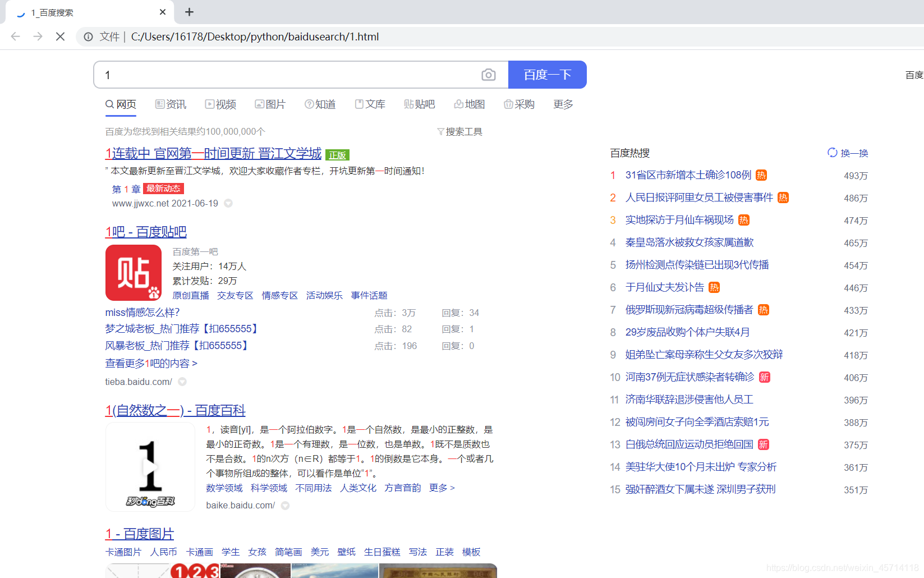Open hot search 扬州检测点传染链已出现3代传播
Viewport: 924px width, 578px height.
point(697,265)
